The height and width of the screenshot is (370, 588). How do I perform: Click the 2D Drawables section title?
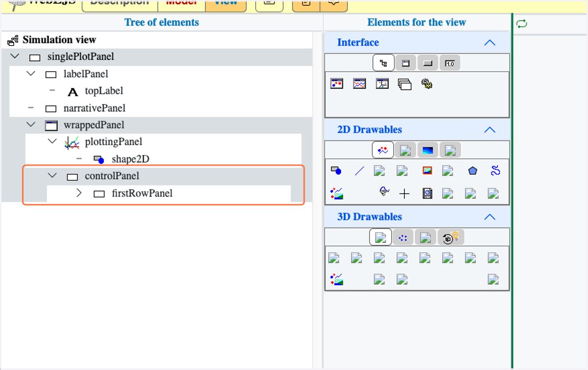click(x=369, y=130)
